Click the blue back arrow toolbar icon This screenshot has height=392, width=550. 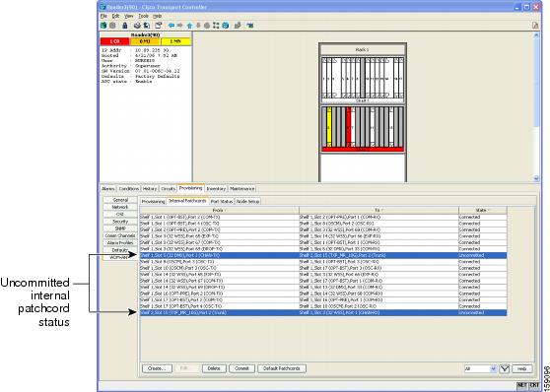pos(172,26)
